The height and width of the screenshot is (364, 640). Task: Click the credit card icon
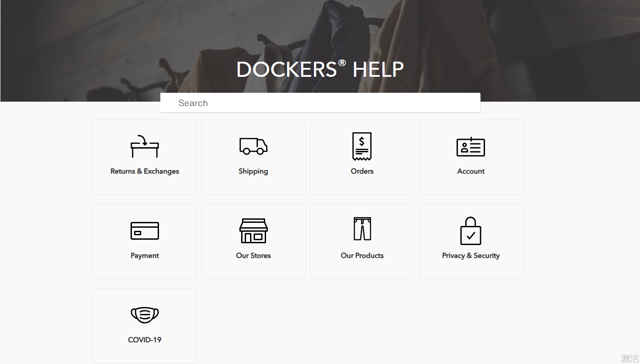pyautogui.click(x=145, y=231)
